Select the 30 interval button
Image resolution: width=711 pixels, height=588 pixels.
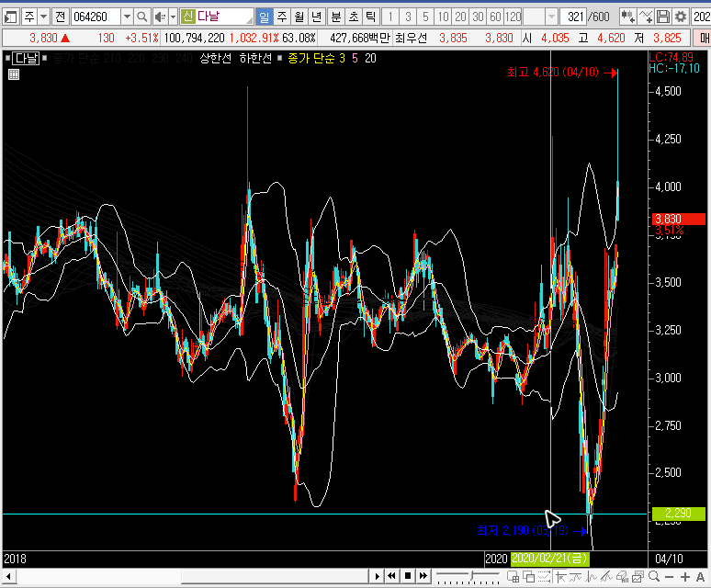click(478, 17)
